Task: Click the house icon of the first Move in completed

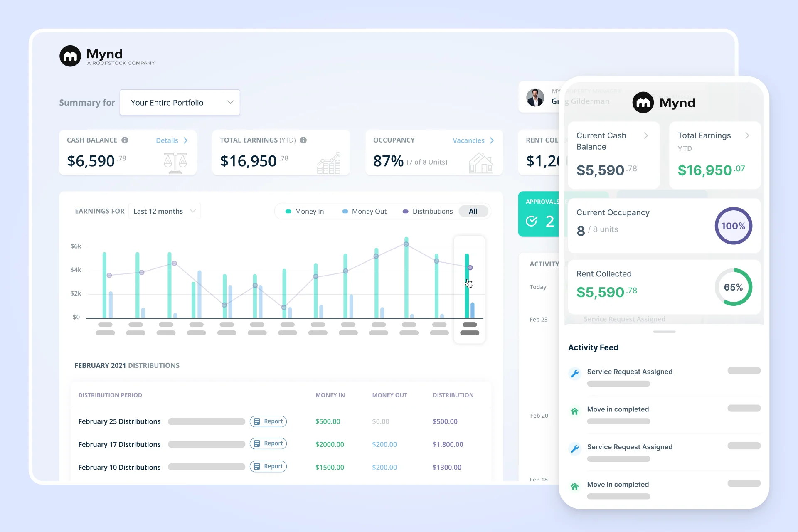Action: click(x=575, y=411)
